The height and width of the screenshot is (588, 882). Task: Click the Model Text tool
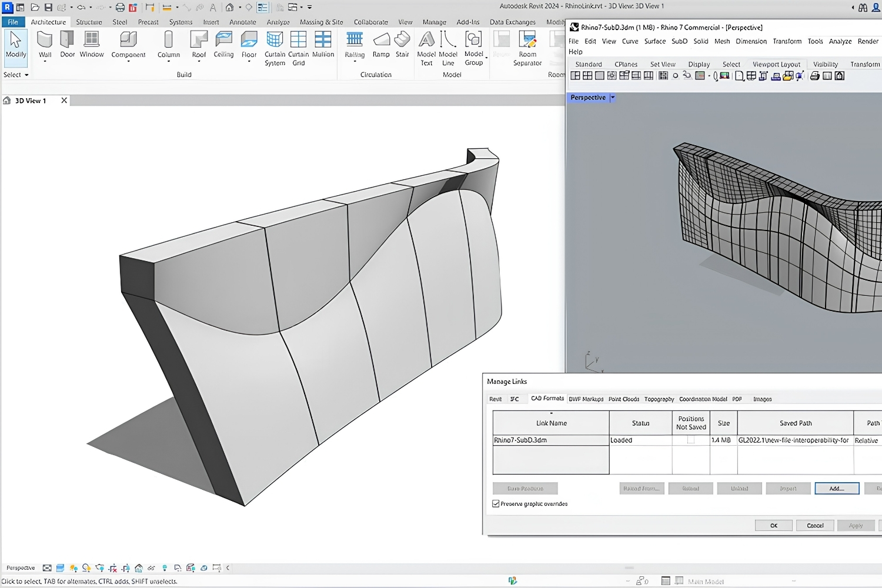(x=426, y=48)
